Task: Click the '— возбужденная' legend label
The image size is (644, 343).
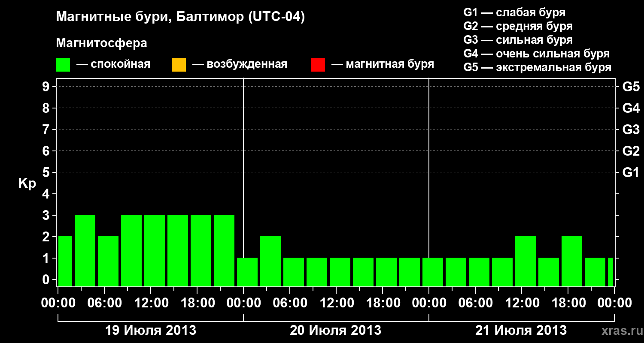Action: [x=240, y=64]
